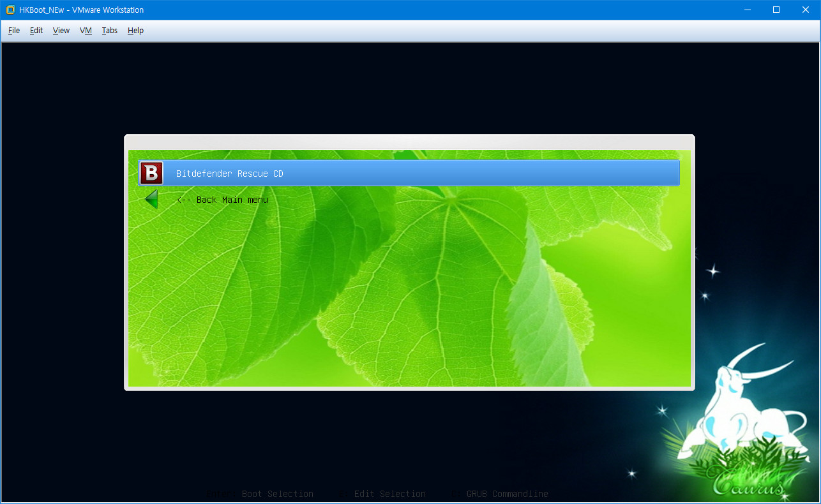This screenshot has height=504, width=821.
Task: Maximize the VMware Workstation window
Action: (776, 10)
